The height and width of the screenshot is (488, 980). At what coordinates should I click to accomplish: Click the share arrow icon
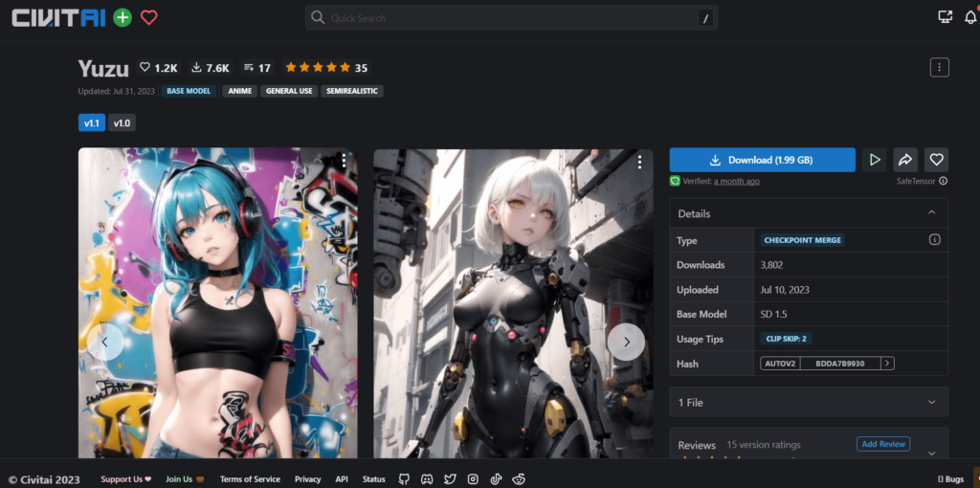(905, 160)
